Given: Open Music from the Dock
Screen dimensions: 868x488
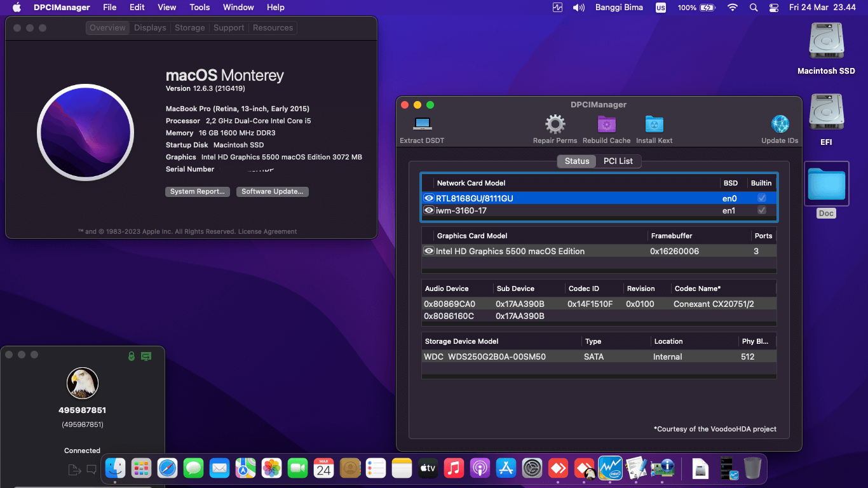Looking at the screenshot, I should [454, 469].
